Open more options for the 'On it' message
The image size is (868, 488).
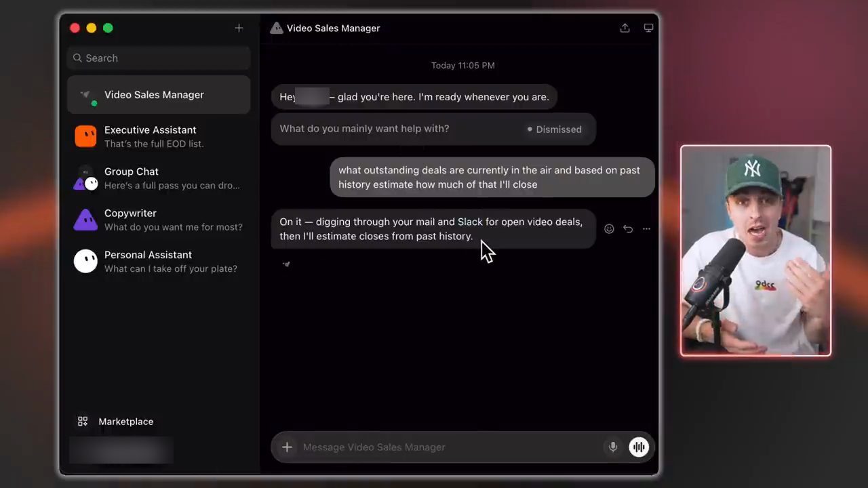[646, 229]
